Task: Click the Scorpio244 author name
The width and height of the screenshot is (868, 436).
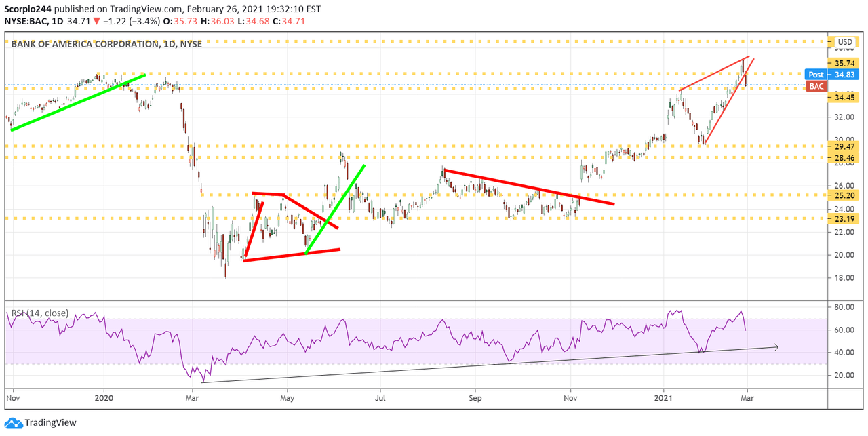Action: [29, 9]
